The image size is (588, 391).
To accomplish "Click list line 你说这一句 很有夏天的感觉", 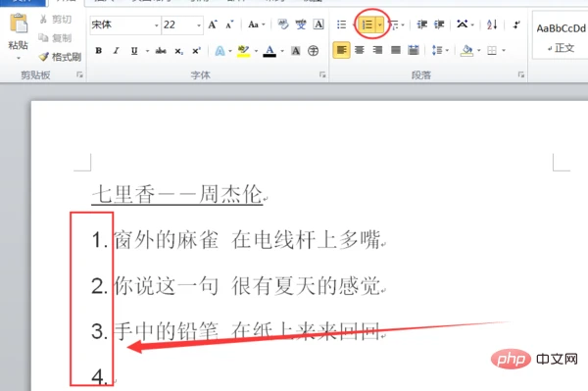I will (246, 286).
